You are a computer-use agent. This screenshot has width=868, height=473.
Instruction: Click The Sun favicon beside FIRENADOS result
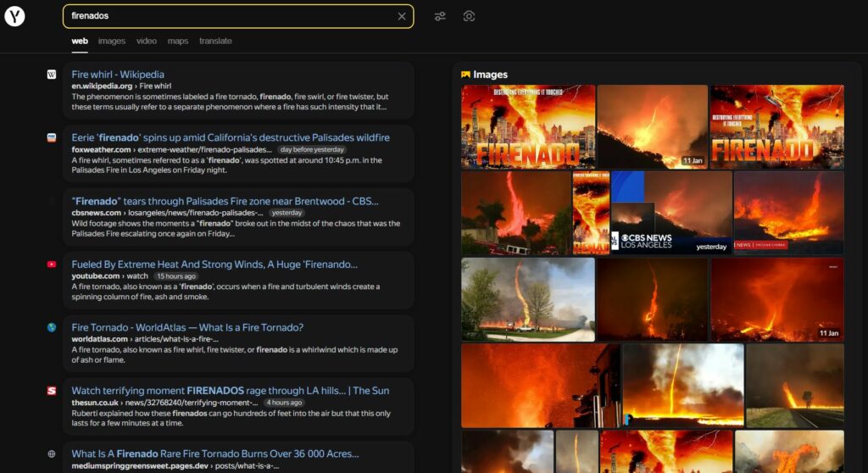[x=52, y=391]
